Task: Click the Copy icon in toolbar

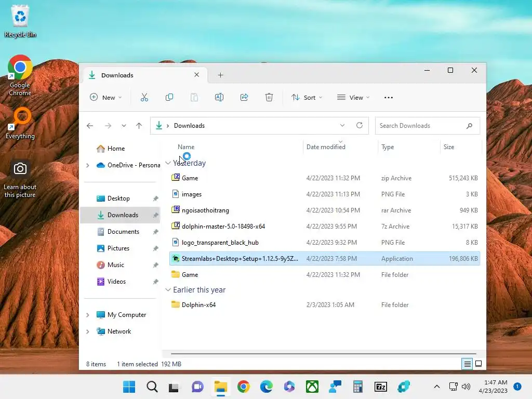Action: (169, 97)
